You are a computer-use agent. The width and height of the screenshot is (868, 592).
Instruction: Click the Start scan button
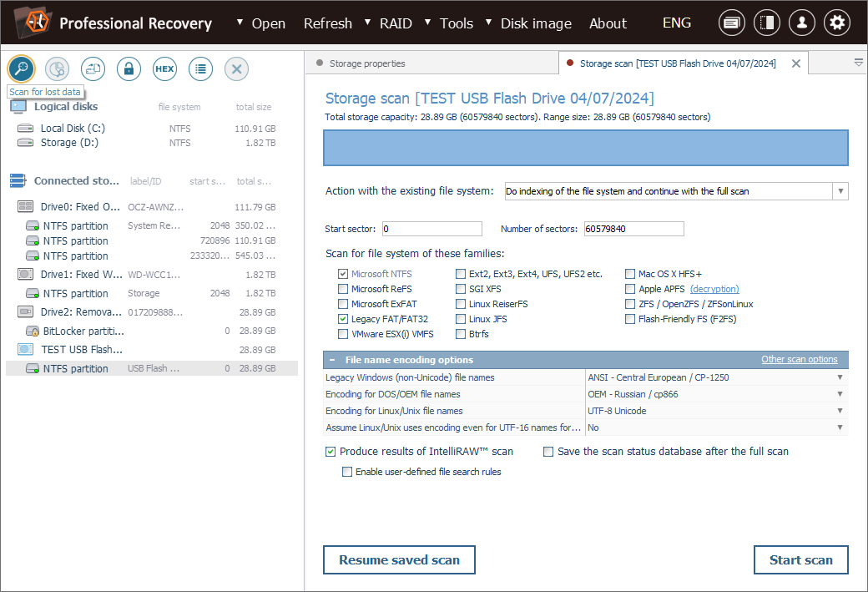pyautogui.click(x=800, y=560)
